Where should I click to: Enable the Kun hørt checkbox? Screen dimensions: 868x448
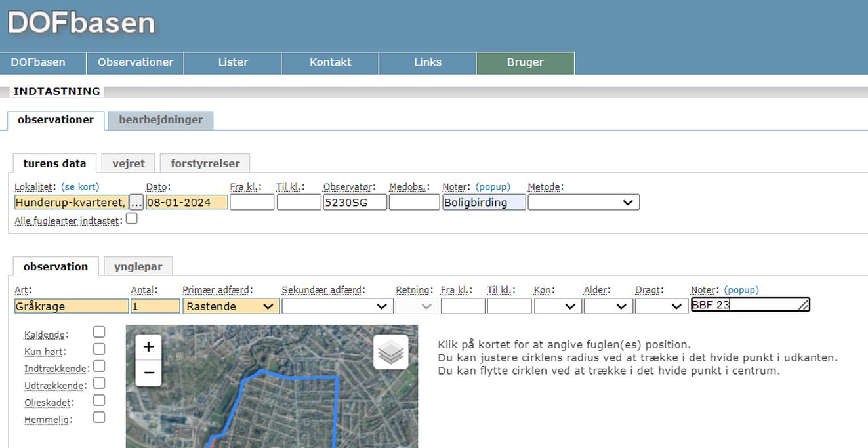pos(99,349)
